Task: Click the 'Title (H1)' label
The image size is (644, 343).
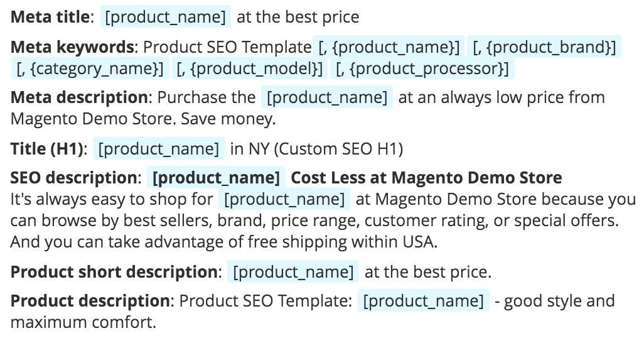Action: [46, 148]
